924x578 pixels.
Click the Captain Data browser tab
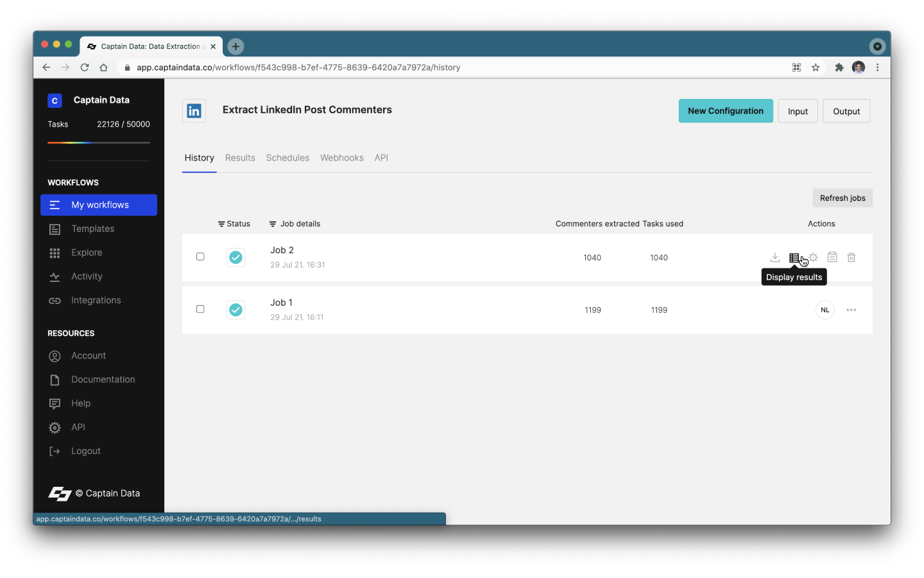point(151,46)
